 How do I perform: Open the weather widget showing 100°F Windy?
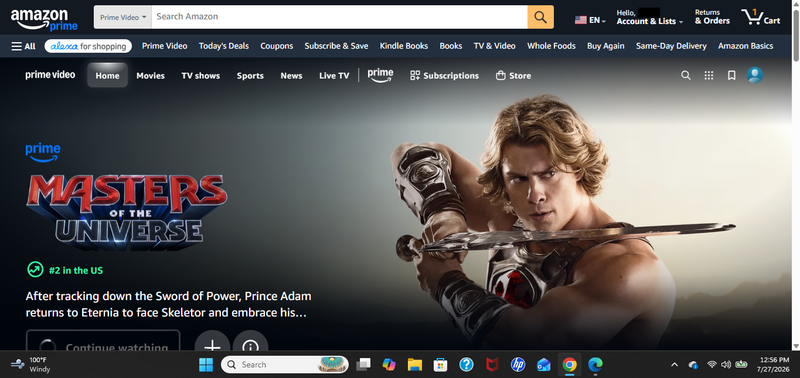pyautogui.click(x=31, y=364)
